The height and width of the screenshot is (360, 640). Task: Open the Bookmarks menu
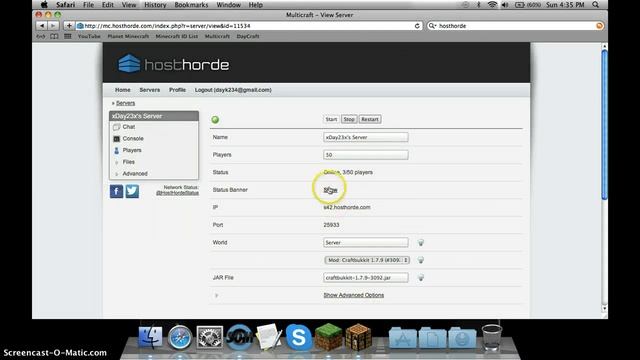click(x=191, y=5)
